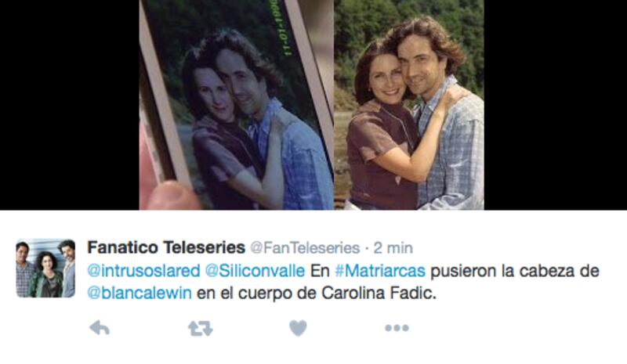Screen dimensions: 627x364
Task: Open the Fanatico Teleseries profile avatar
Action: pos(45,268)
